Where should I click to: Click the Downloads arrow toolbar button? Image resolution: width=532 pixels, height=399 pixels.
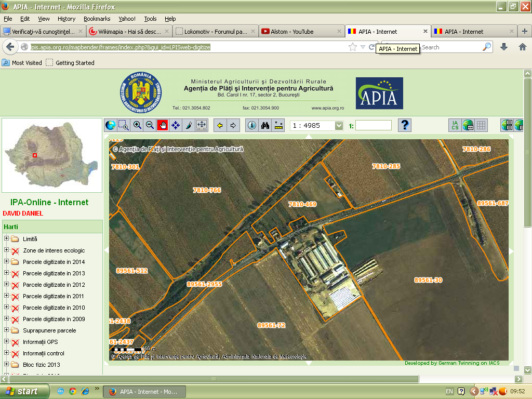pos(504,47)
